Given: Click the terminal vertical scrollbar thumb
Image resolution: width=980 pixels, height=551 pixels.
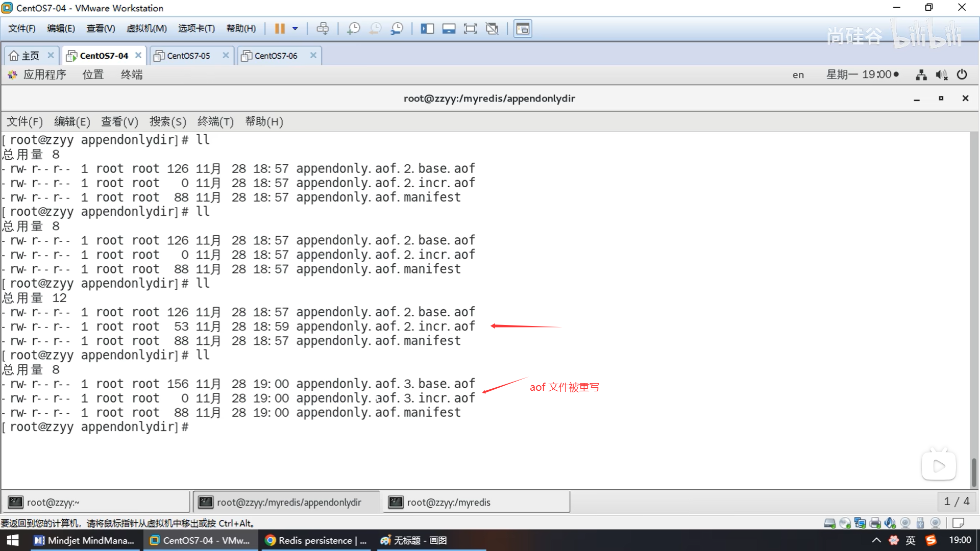Looking at the screenshot, I should (x=974, y=472).
